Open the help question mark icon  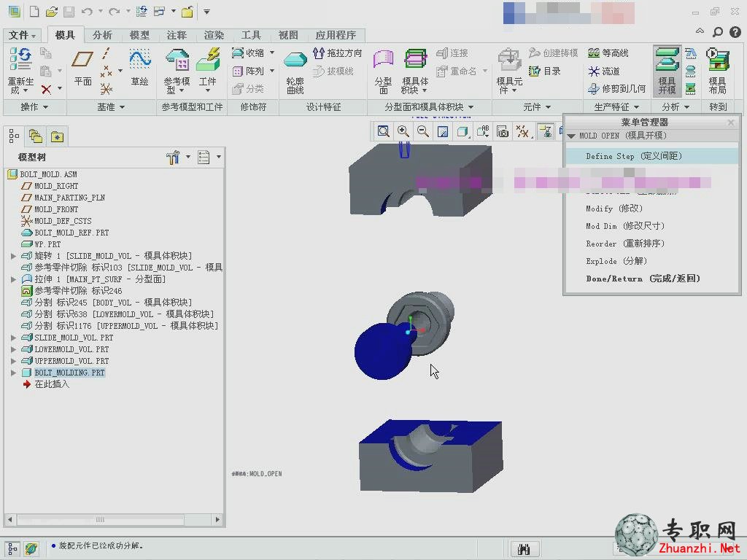735,32
